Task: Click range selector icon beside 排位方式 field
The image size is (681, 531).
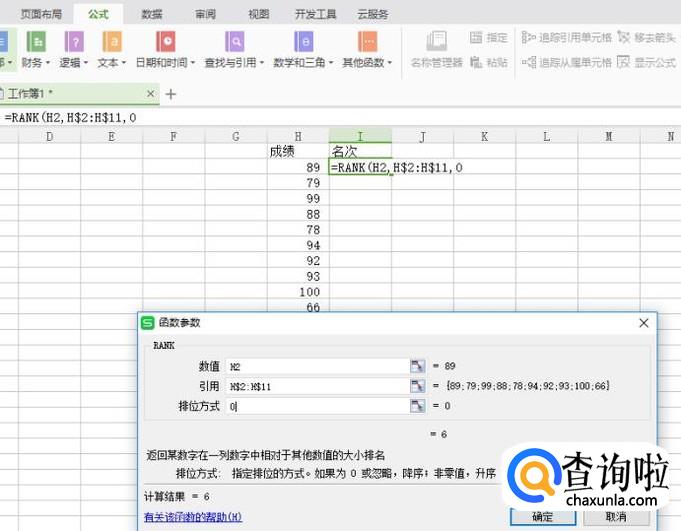Action: (x=418, y=406)
